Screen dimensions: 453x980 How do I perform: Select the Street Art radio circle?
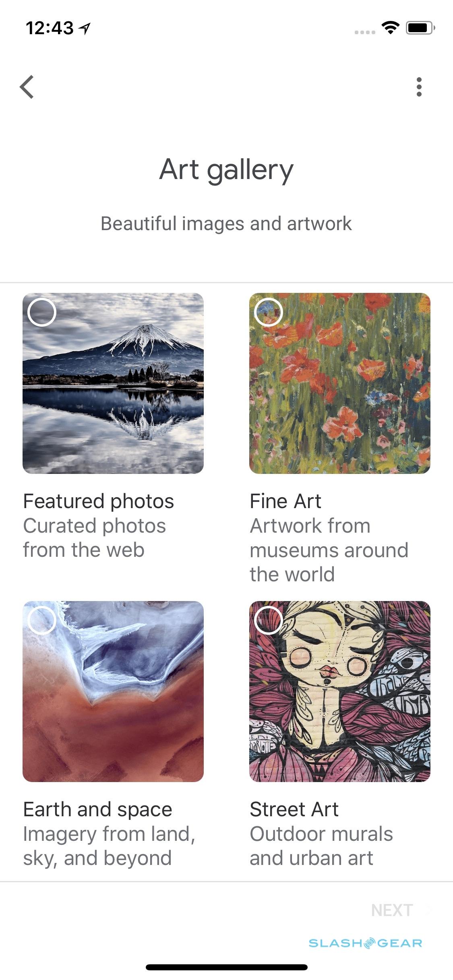[269, 620]
